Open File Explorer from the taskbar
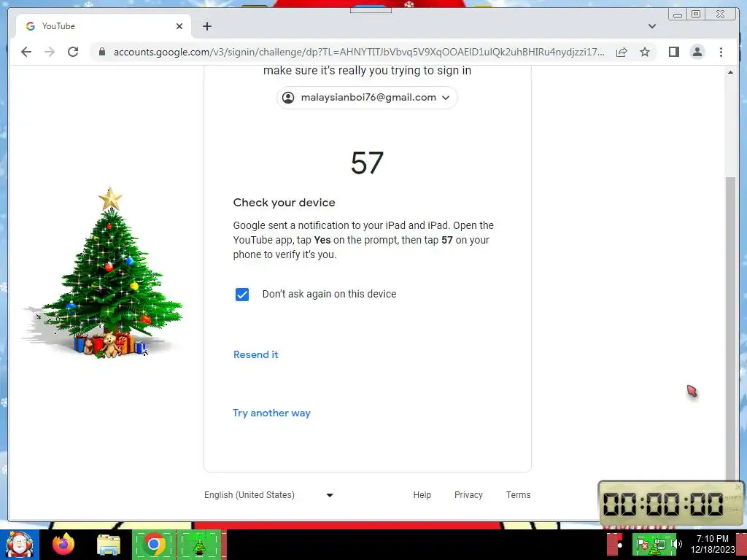Viewport: 747px width, 560px height. tap(109, 544)
